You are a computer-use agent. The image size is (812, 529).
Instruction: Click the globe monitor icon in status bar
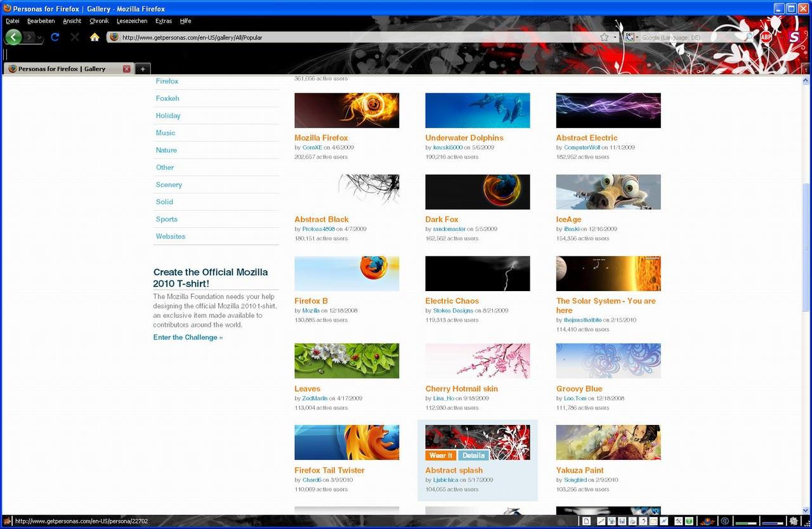click(612, 521)
